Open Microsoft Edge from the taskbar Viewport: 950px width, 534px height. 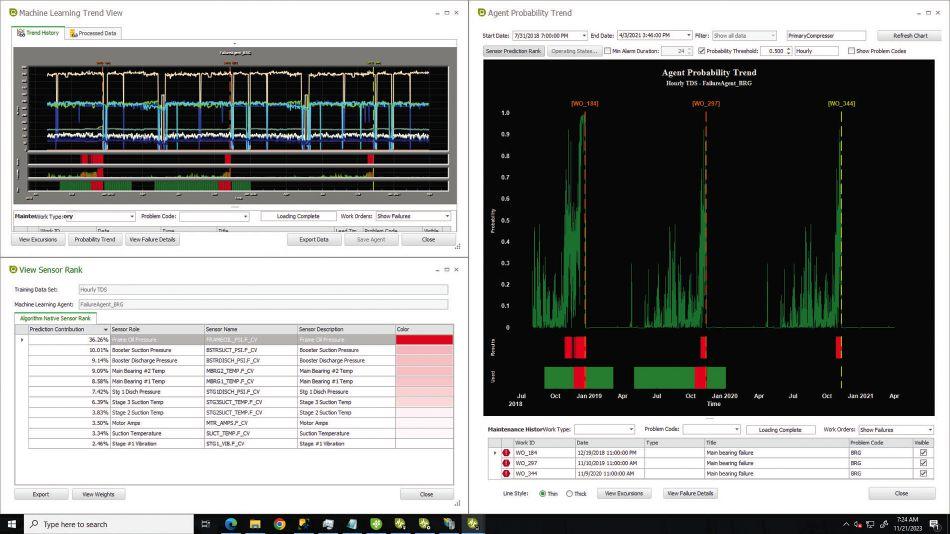pos(231,524)
